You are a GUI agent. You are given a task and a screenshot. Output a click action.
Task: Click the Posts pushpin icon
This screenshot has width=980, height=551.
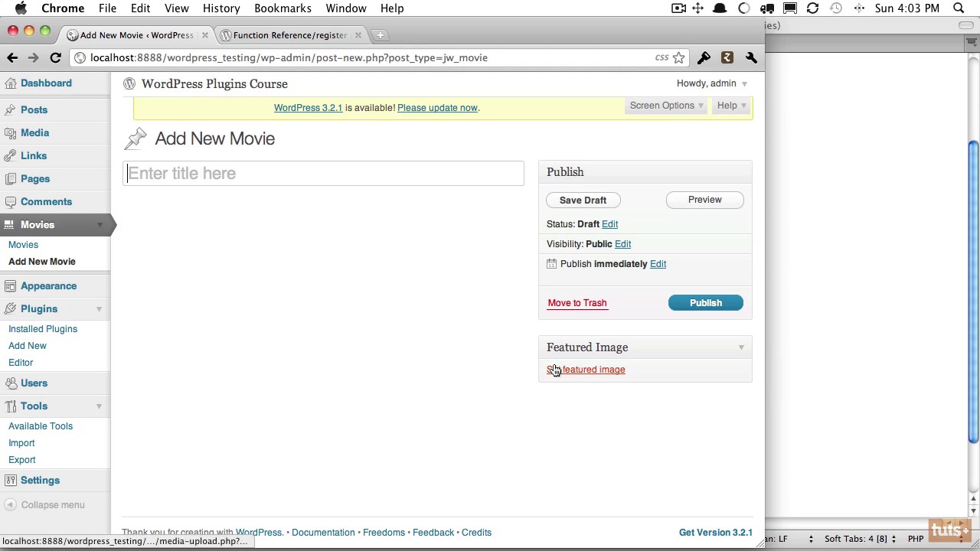(9, 110)
